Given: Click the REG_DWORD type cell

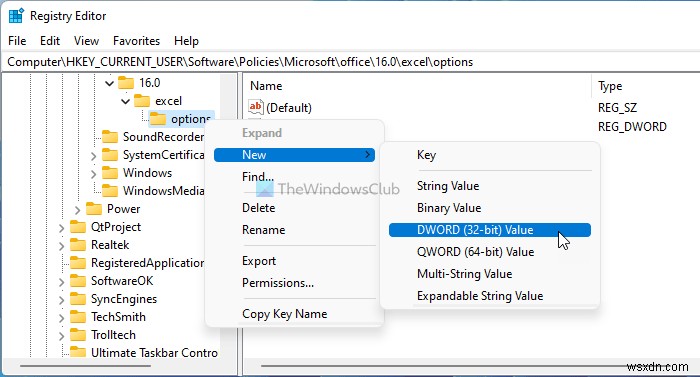Looking at the screenshot, I should tap(632, 127).
